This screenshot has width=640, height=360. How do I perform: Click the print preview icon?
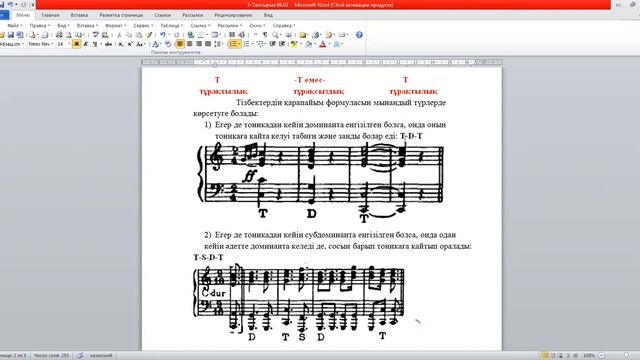(x=69, y=35)
